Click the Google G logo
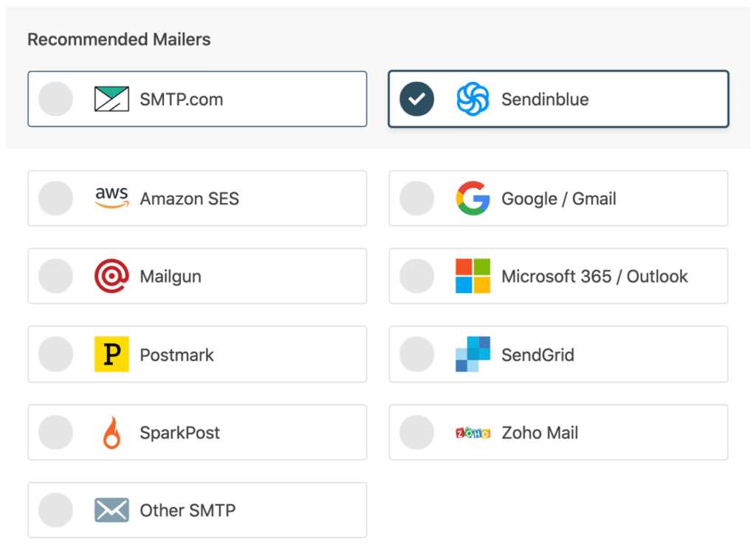The height and width of the screenshot is (547, 756). click(473, 198)
